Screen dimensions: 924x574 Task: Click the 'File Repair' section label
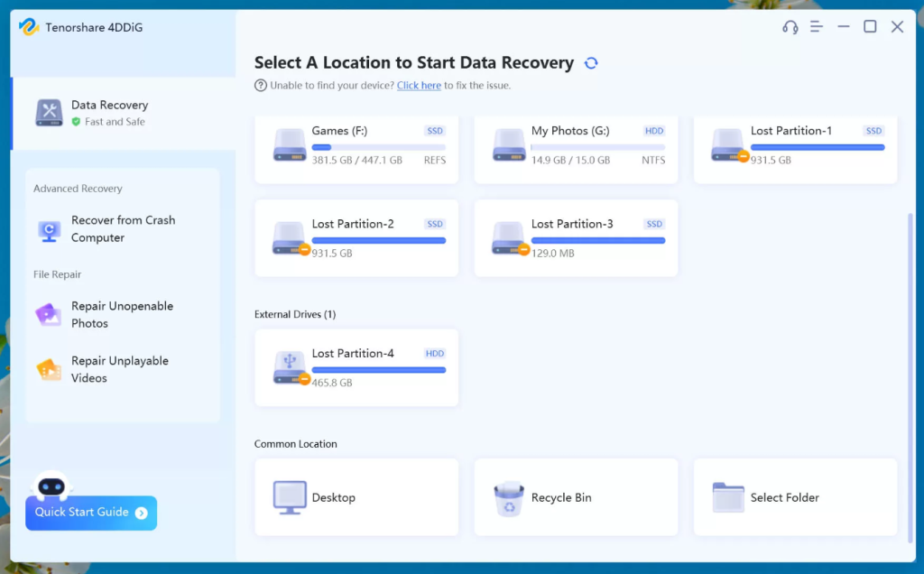[x=57, y=274]
